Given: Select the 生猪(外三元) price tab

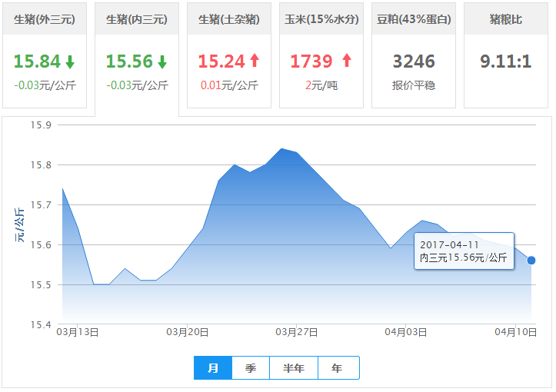Looking at the screenshot, I should [45, 55].
